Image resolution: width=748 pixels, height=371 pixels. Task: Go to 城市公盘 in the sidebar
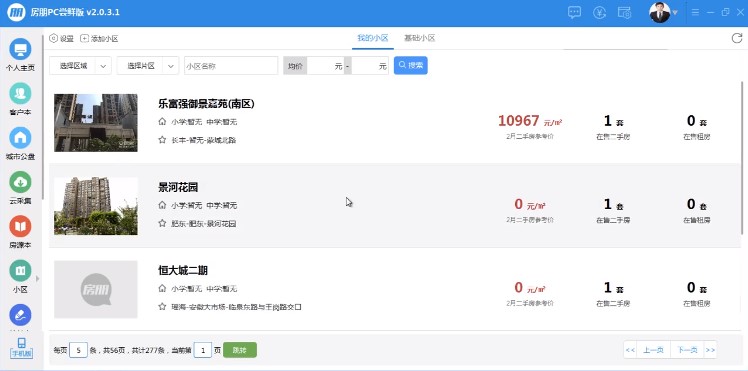tap(20, 138)
